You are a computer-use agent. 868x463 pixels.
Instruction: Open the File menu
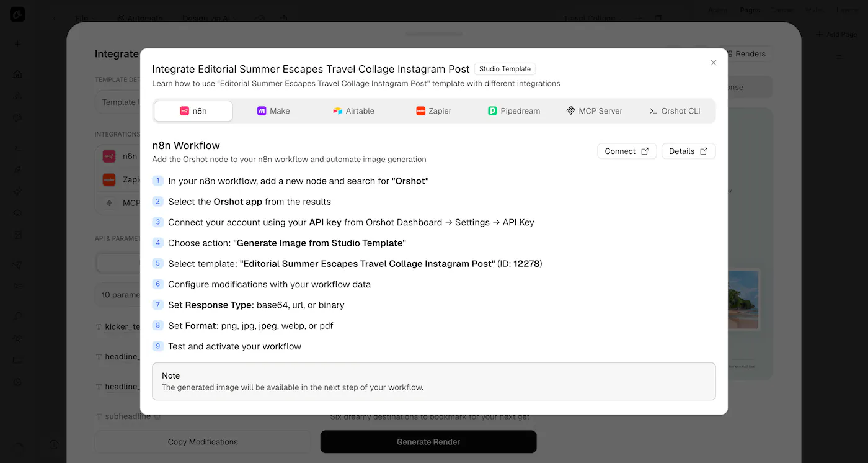click(x=85, y=18)
